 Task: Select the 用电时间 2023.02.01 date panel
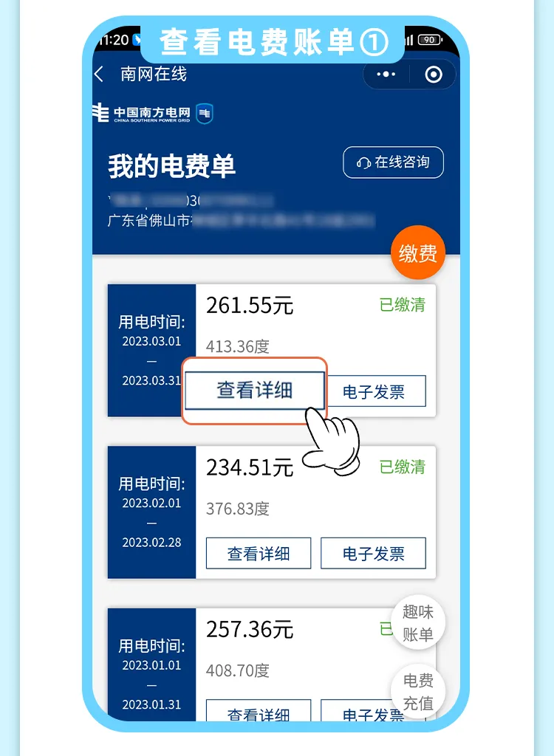(151, 512)
